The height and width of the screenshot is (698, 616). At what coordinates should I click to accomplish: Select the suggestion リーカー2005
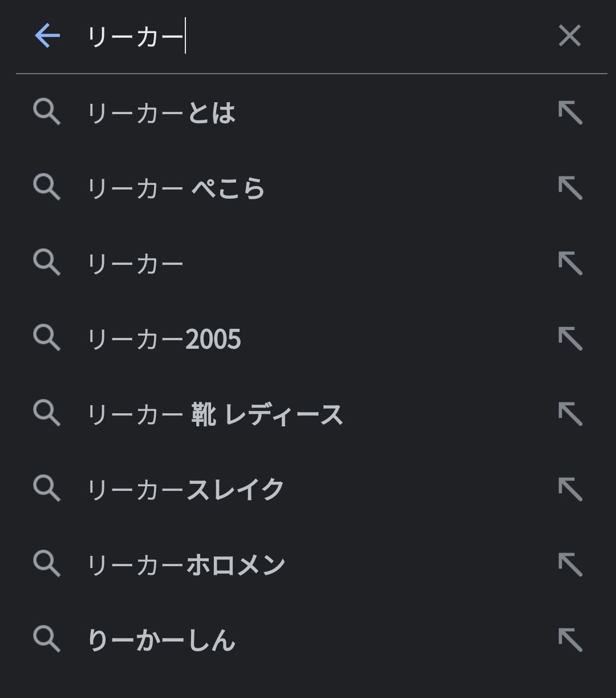click(164, 339)
